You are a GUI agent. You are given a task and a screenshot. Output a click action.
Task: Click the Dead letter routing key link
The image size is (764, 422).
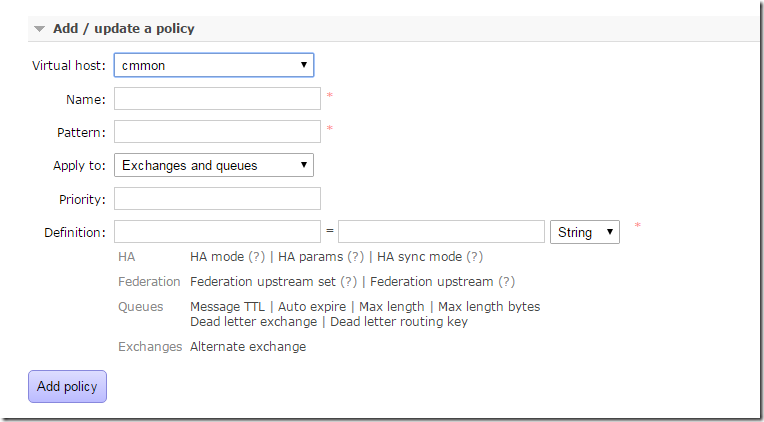point(398,322)
